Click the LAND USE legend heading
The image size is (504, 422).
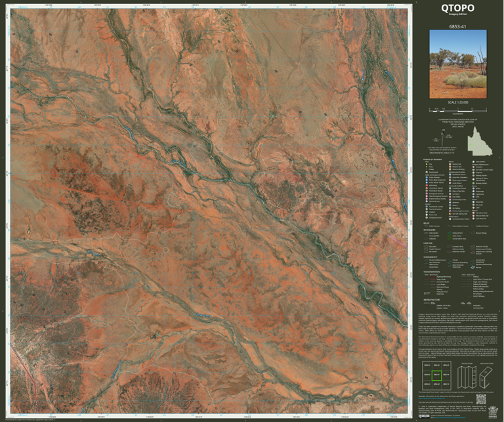(x=428, y=243)
